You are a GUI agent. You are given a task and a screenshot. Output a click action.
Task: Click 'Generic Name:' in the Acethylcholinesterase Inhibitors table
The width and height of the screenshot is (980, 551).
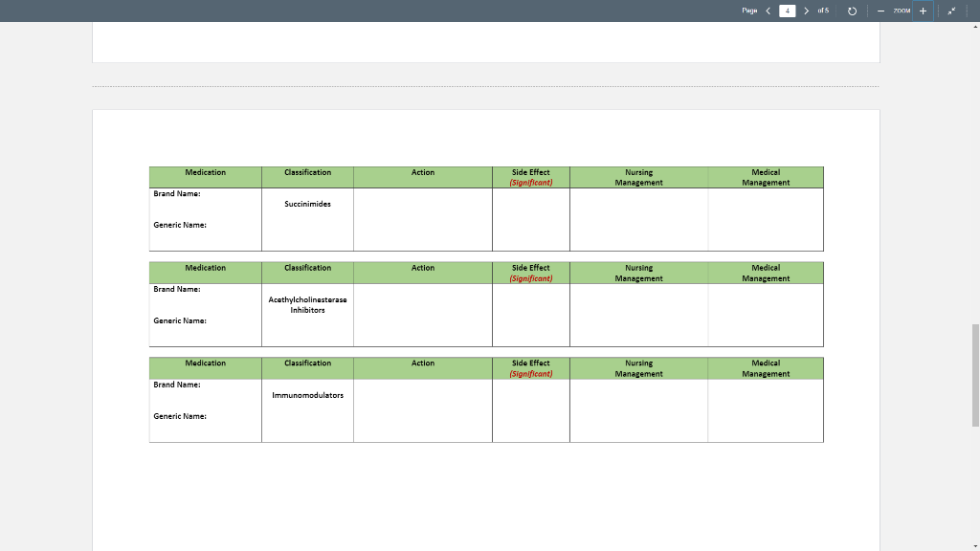[180, 320]
